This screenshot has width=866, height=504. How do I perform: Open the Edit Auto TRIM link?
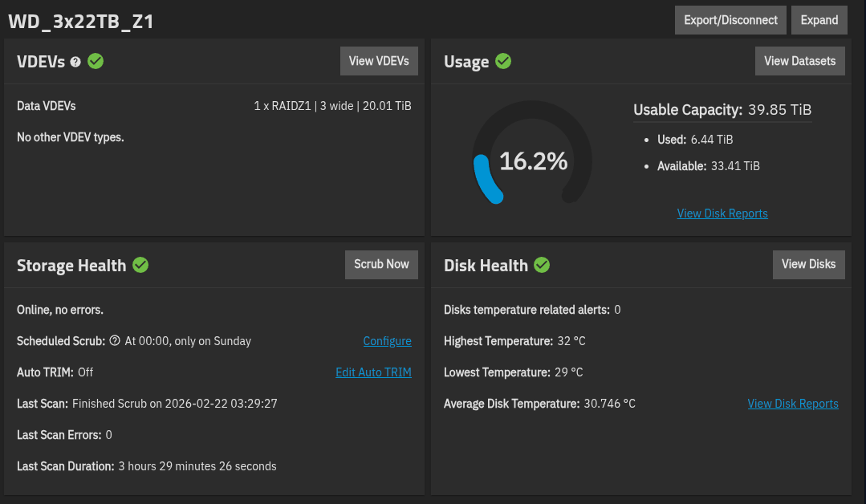point(373,372)
